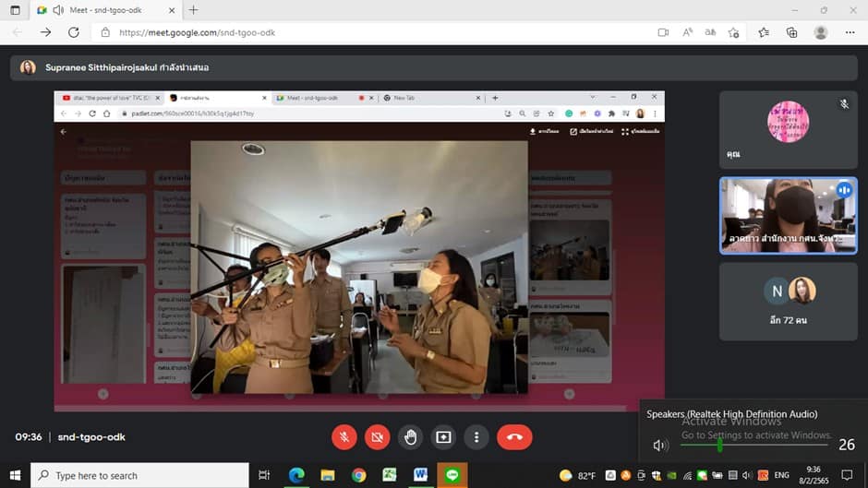The height and width of the screenshot is (488, 868).
Task: Select the Meet - snd-tgoo-odk tab
Action: click(106, 10)
